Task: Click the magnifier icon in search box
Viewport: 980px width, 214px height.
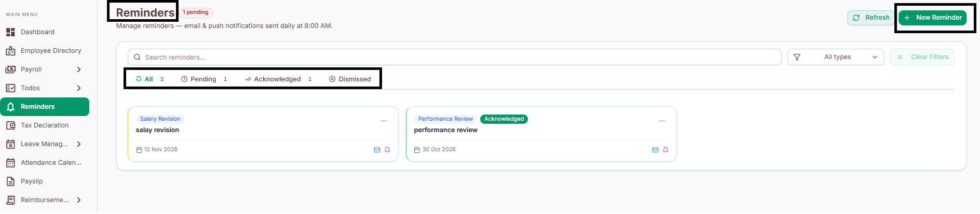Action: [x=137, y=57]
